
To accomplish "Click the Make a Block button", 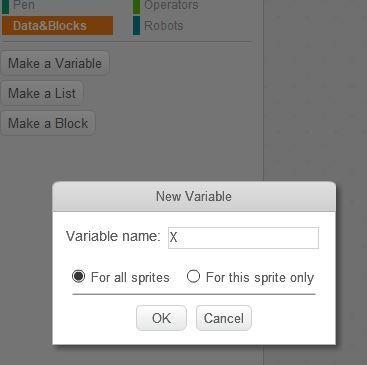I will point(48,123).
